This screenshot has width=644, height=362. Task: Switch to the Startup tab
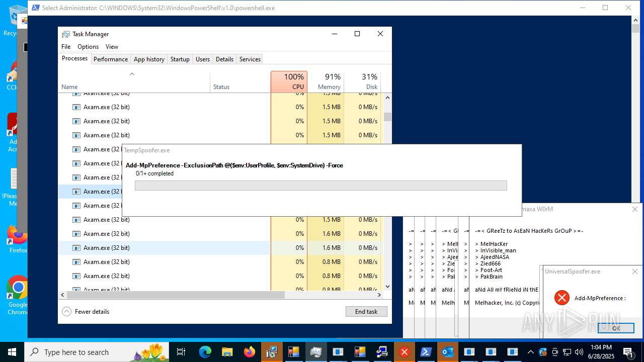tap(180, 59)
